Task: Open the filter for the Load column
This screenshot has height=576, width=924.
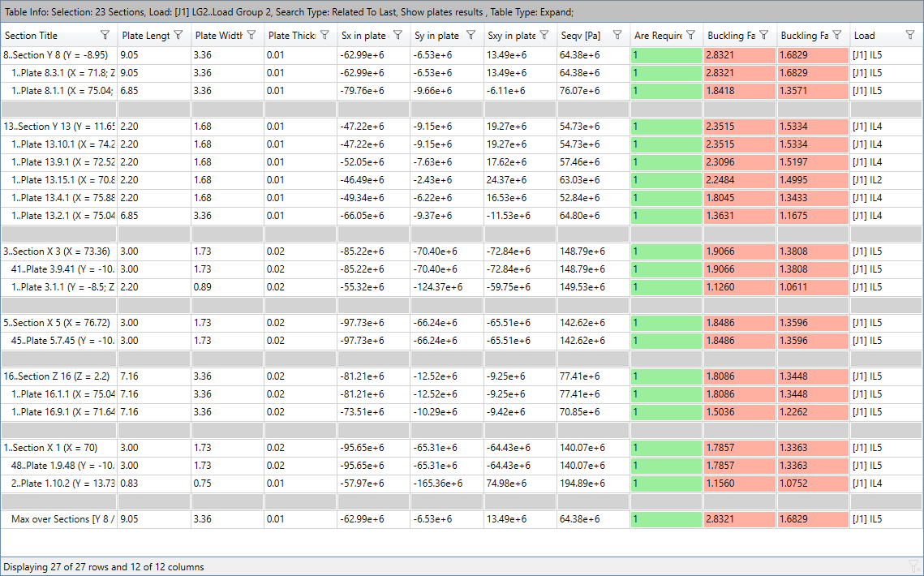Action: click(909, 36)
